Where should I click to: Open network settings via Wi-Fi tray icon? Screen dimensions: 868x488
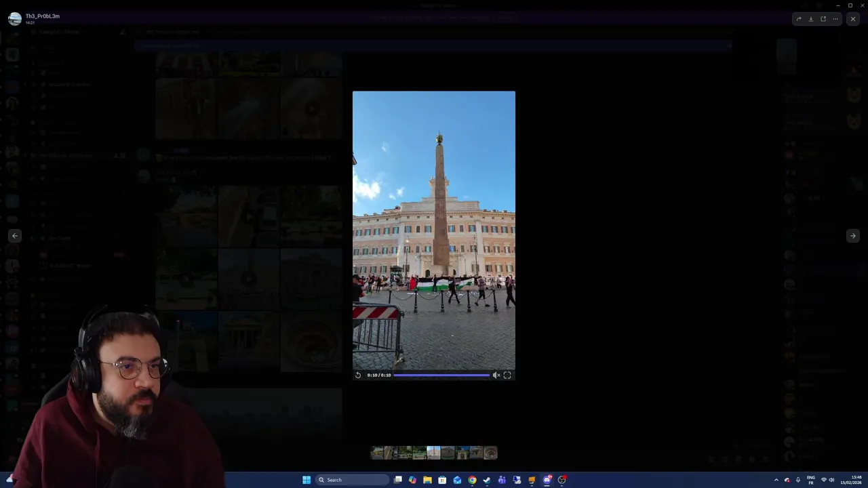(824, 480)
